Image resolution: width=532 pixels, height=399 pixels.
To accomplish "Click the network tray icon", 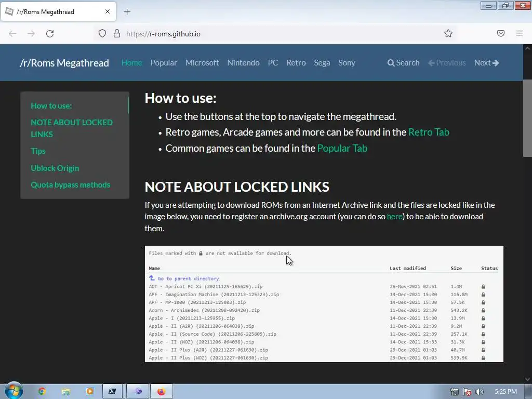I will click(455, 392).
